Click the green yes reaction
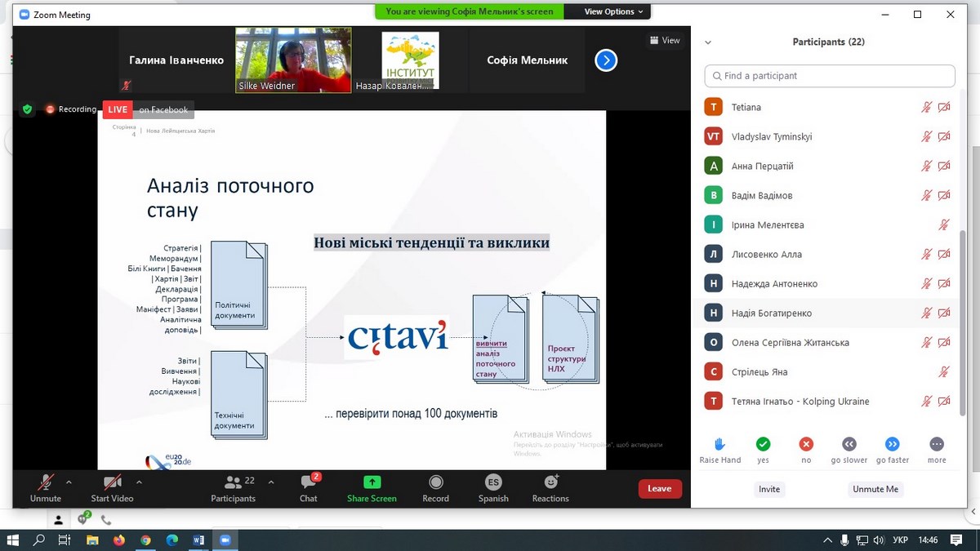The height and width of the screenshot is (551, 980). tap(763, 444)
